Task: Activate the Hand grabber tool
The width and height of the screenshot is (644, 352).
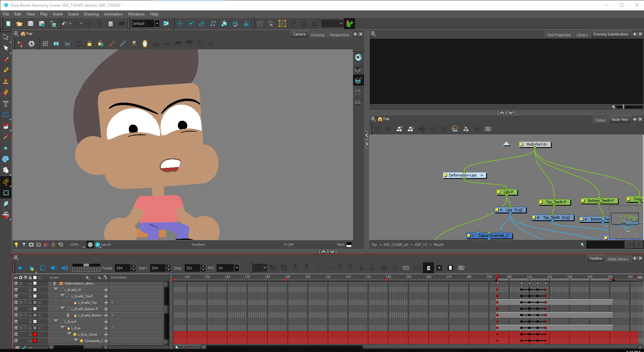Action: (x=6, y=170)
